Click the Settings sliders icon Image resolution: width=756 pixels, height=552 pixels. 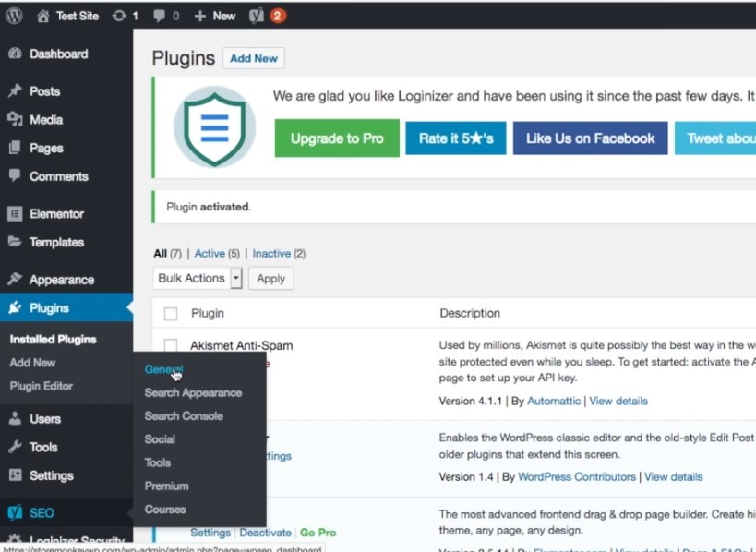tap(15, 474)
